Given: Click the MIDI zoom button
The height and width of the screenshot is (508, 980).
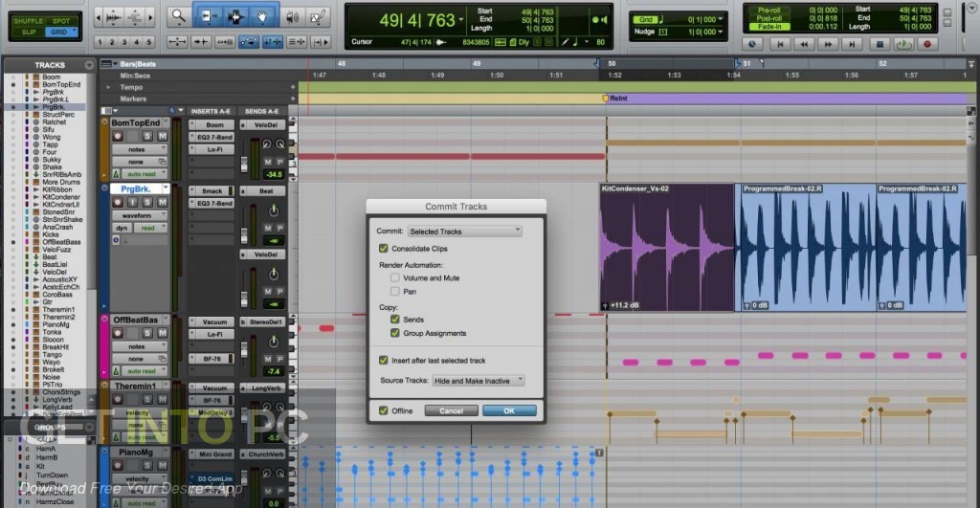Looking at the screenshot, I should 134,17.
